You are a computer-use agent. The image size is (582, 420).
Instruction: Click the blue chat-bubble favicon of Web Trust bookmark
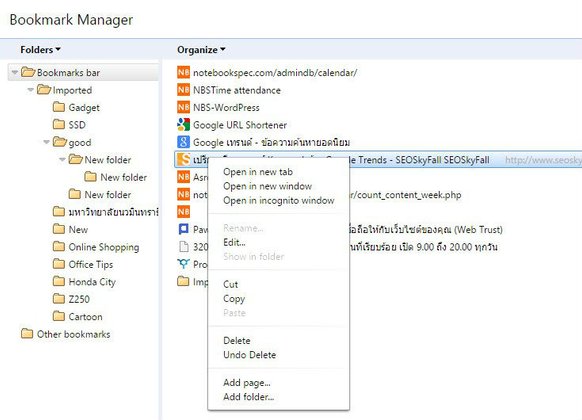[183, 229]
